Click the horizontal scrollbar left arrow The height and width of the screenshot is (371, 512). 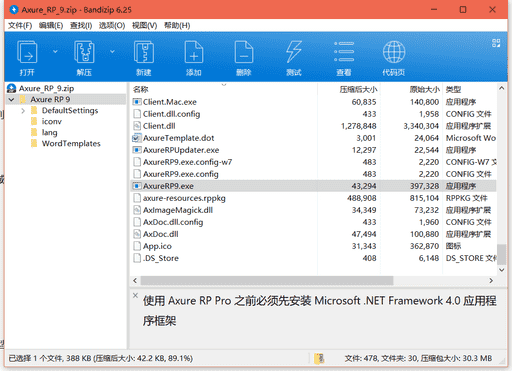pos(135,281)
